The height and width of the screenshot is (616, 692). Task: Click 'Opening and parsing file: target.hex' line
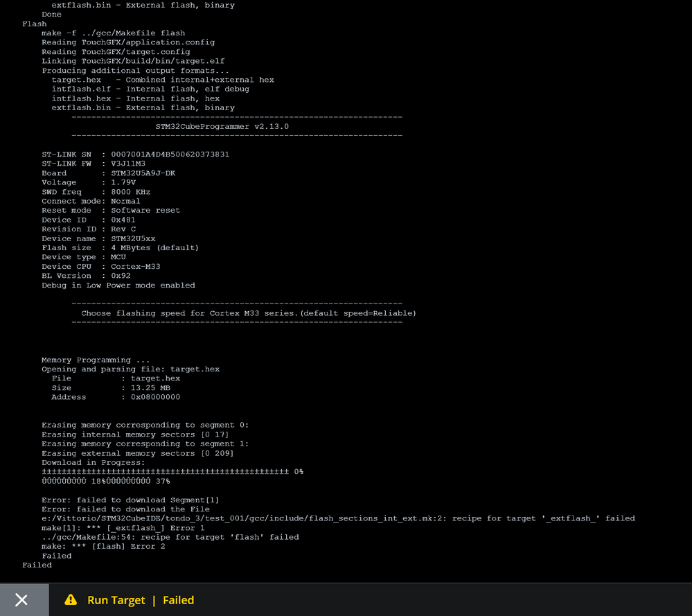click(131, 369)
